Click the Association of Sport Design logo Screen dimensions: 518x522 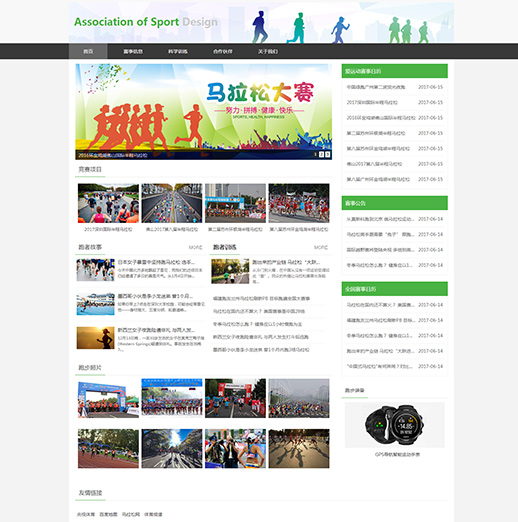point(146,22)
